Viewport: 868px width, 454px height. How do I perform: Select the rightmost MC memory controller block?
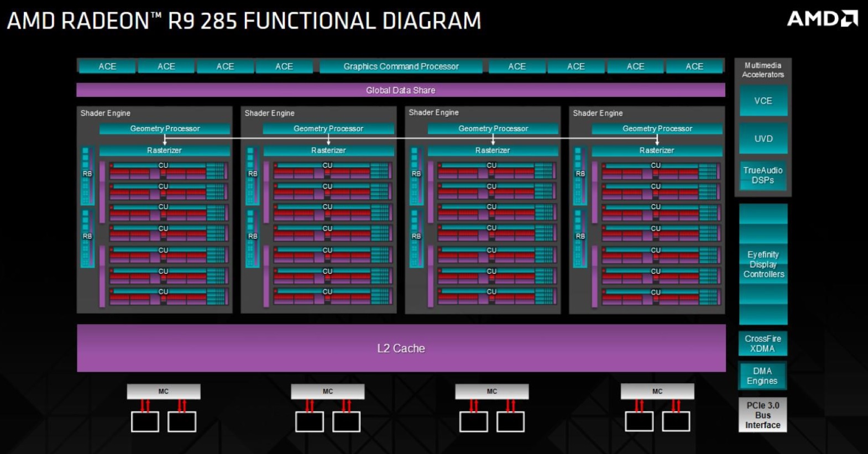pyautogui.click(x=657, y=391)
